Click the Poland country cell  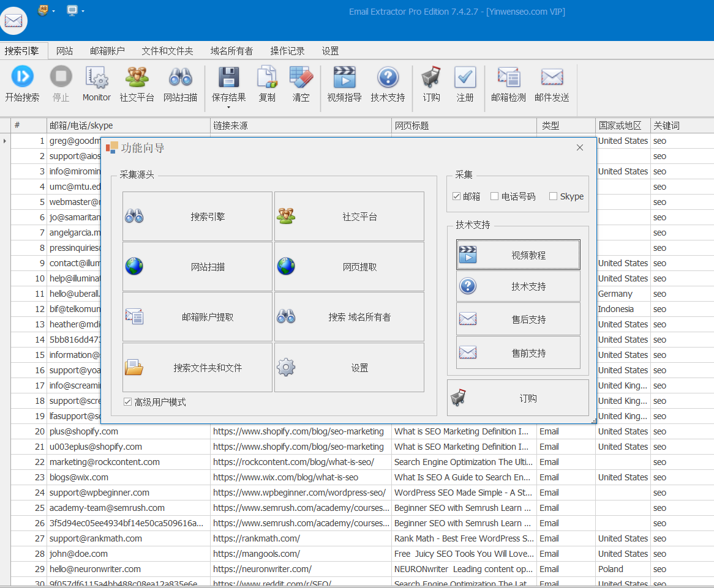(623, 569)
